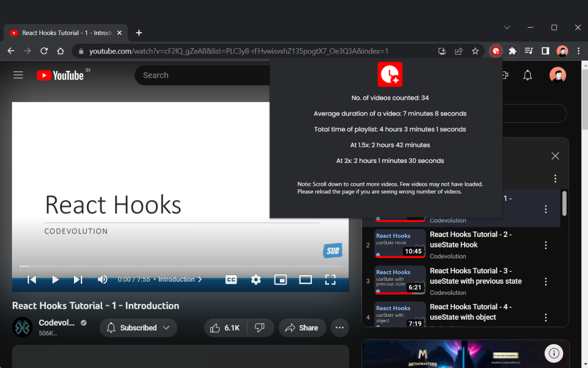This screenshot has width=588, height=368.
Task: Play React Hooks Tutorial 3 previous state
Action: [476, 276]
